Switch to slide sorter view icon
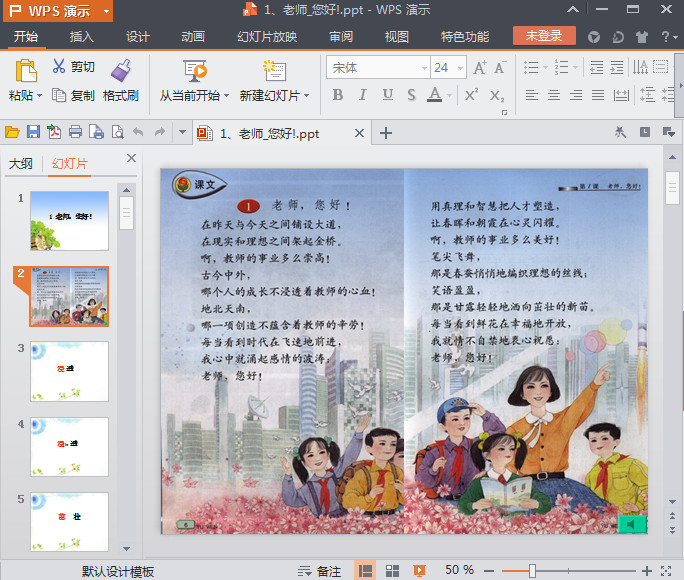Viewport: 684px width, 580px height. [392, 570]
